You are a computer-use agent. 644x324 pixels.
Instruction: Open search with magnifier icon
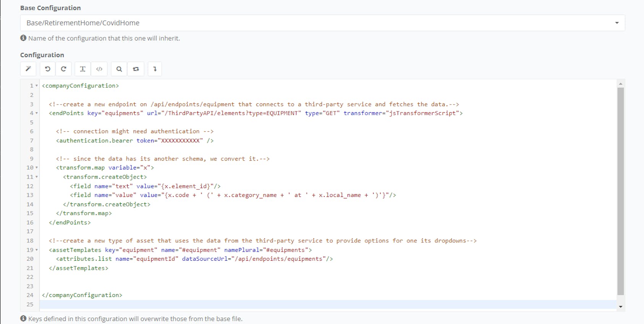(119, 69)
